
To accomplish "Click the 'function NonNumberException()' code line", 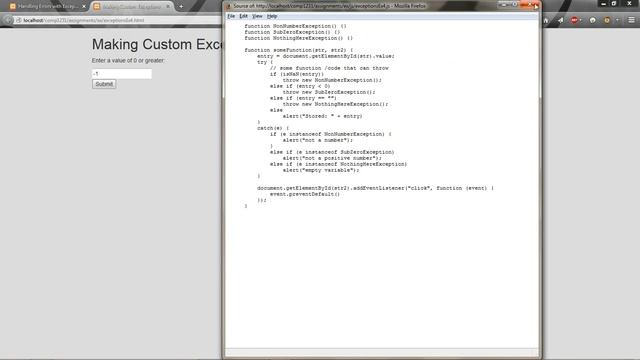I will pyautogui.click(x=295, y=26).
